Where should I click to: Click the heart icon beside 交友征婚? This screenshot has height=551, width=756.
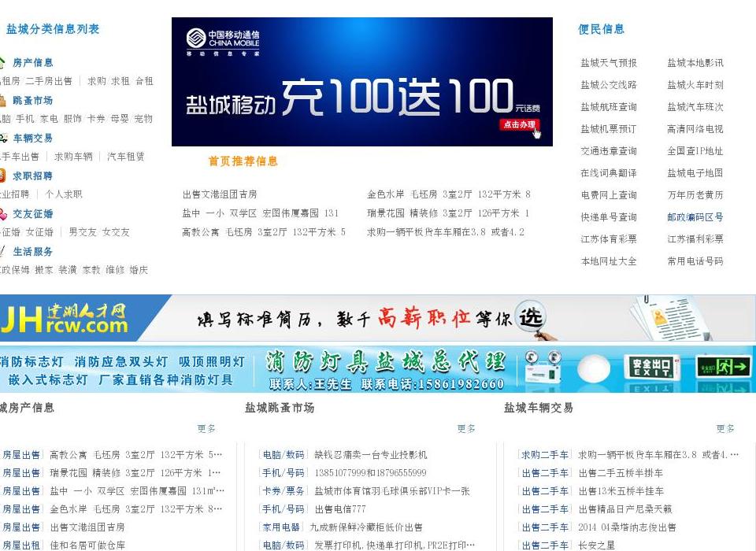[3, 213]
